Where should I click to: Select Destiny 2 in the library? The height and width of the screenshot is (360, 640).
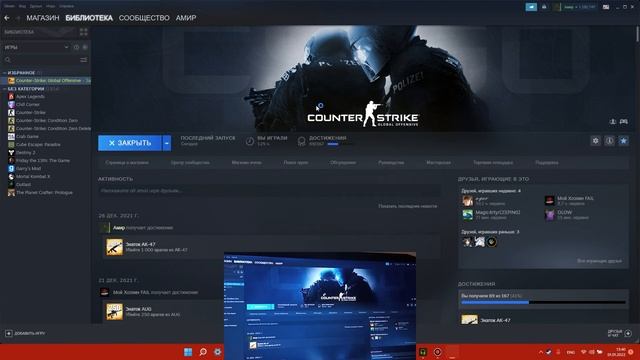coord(25,153)
